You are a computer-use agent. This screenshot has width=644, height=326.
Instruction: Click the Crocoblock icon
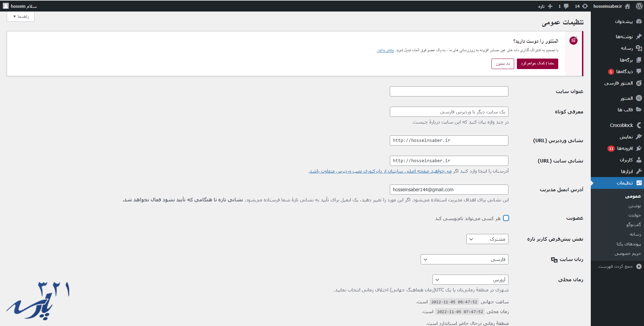pos(639,125)
